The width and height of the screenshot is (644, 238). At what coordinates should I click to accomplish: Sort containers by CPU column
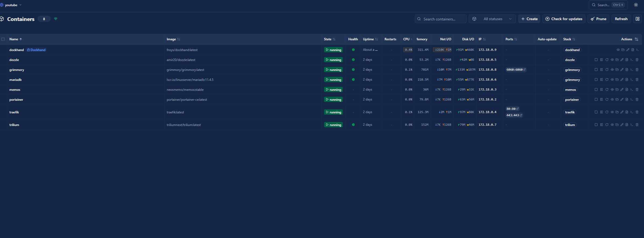(x=408, y=39)
